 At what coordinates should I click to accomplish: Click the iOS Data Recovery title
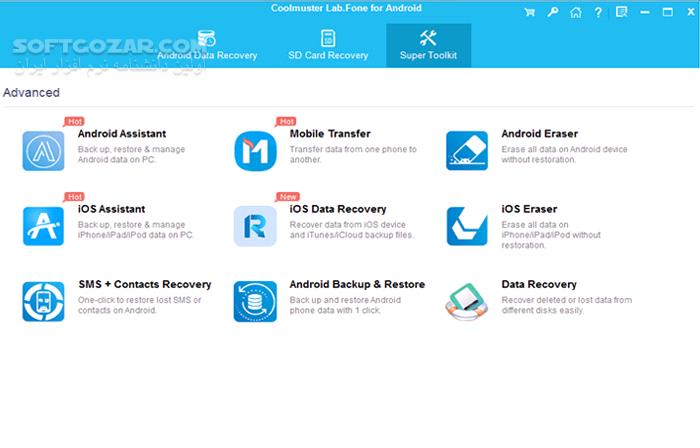(x=338, y=209)
